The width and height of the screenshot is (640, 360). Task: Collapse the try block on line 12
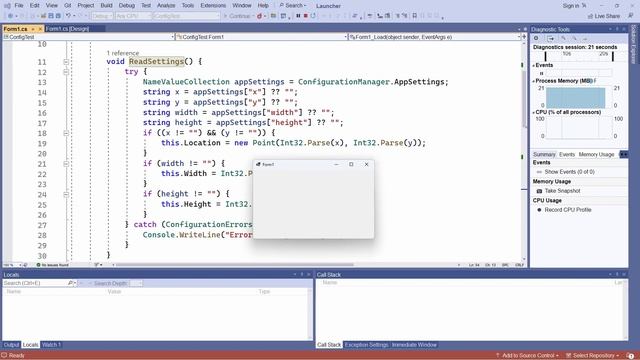click(66, 72)
